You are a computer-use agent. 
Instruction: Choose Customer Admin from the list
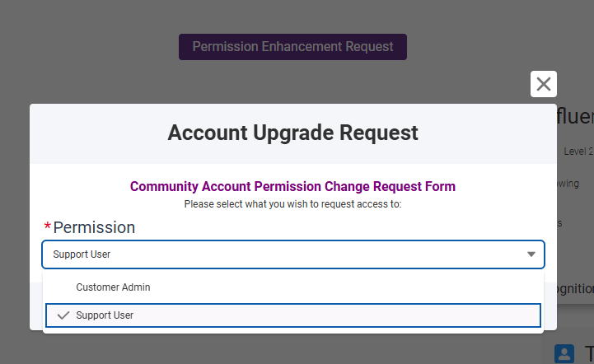[x=113, y=287]
